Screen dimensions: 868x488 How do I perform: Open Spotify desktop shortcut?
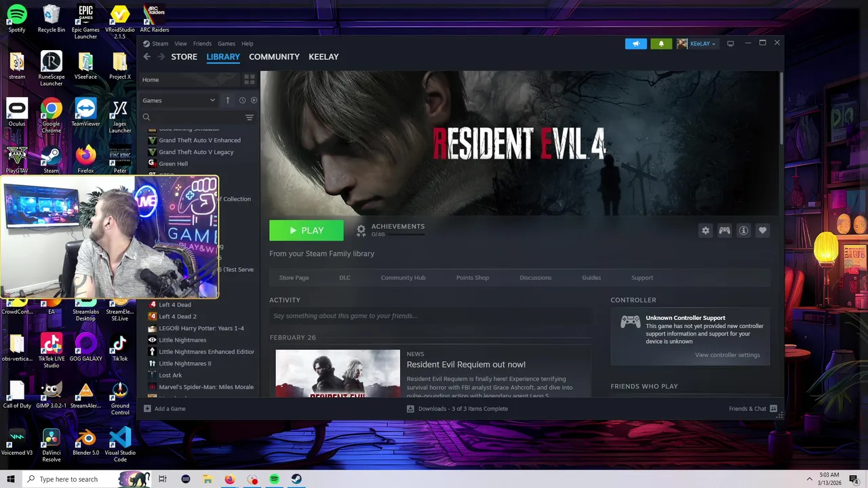click(17, 18)
